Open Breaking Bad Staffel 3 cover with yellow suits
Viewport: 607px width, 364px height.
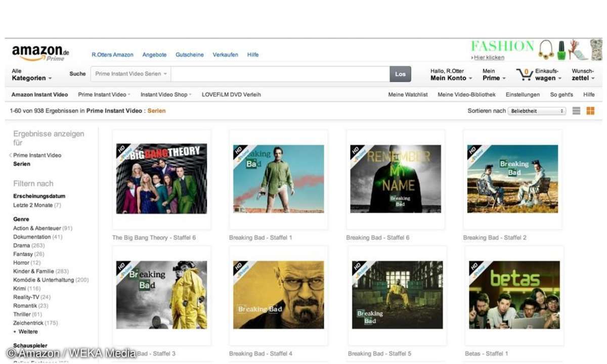pyautogui.click(x=161, y=295)
